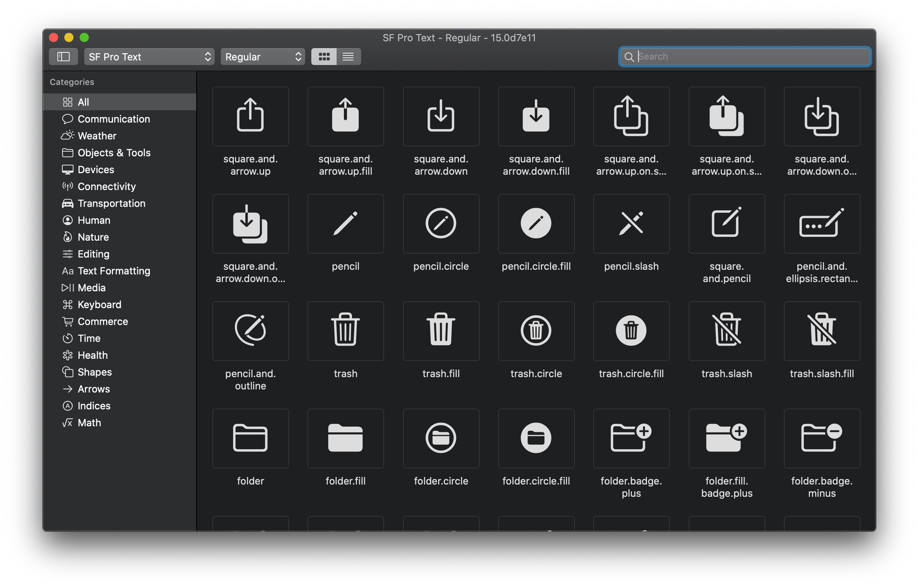The height and width of the screenshot is (588, 919).
Task: Focus the Search field
Action: 745,57
